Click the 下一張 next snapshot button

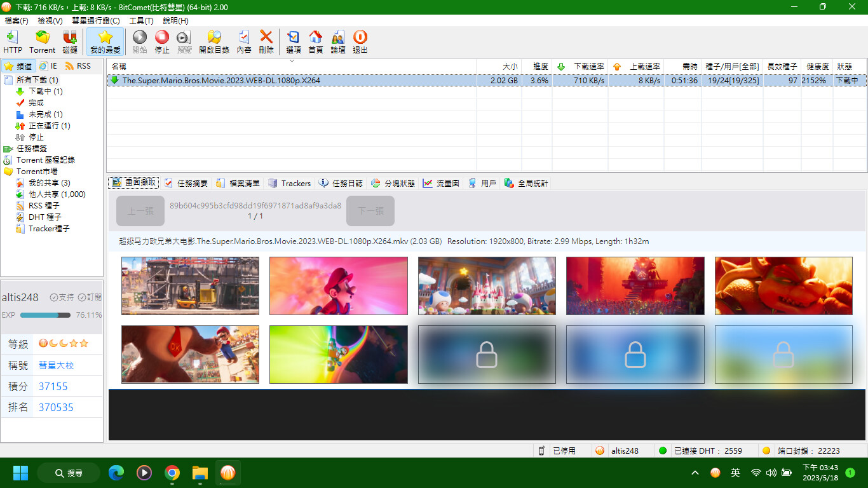[370, 211]
